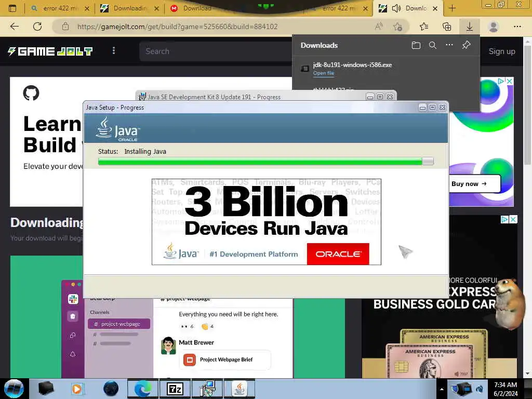Click Open file link for jdk download

pos(323,73)
